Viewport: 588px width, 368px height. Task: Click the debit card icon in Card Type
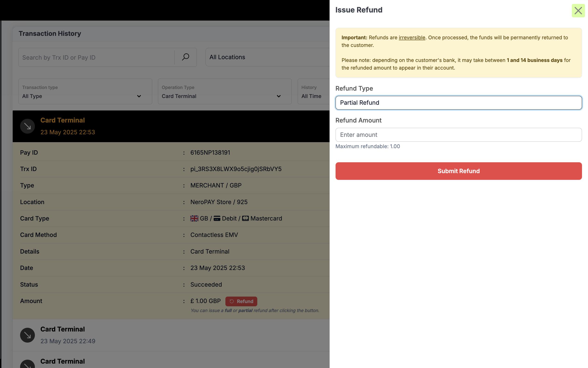[217, 218]
